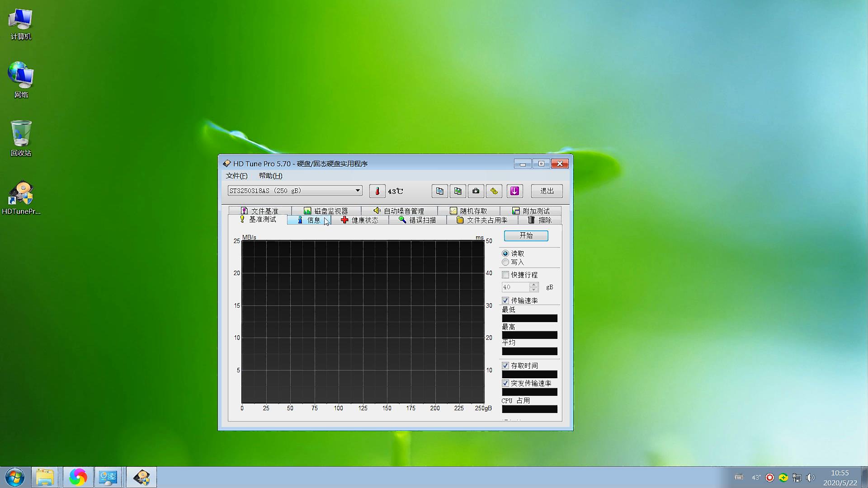Click the 开始 start button

526,236
